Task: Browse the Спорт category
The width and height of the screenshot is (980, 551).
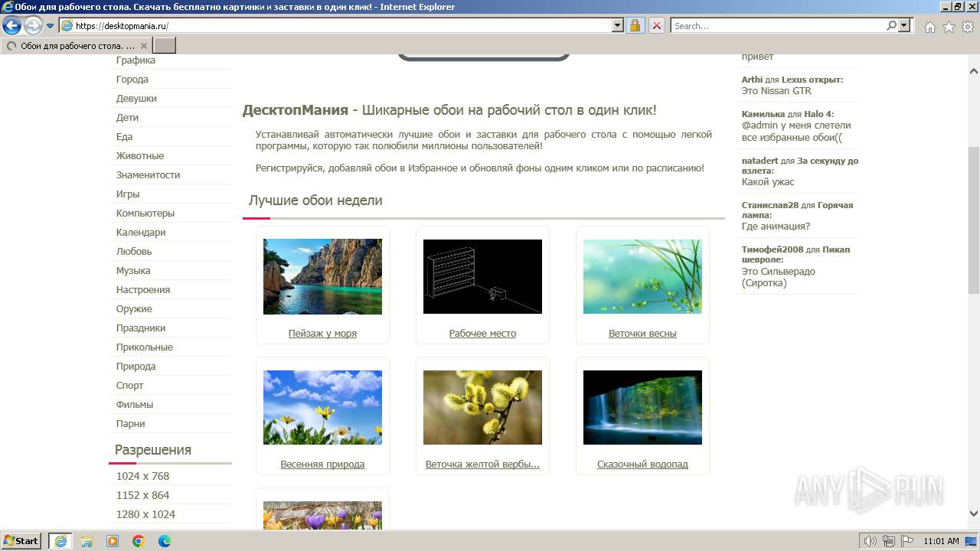Action: point(130,386)
